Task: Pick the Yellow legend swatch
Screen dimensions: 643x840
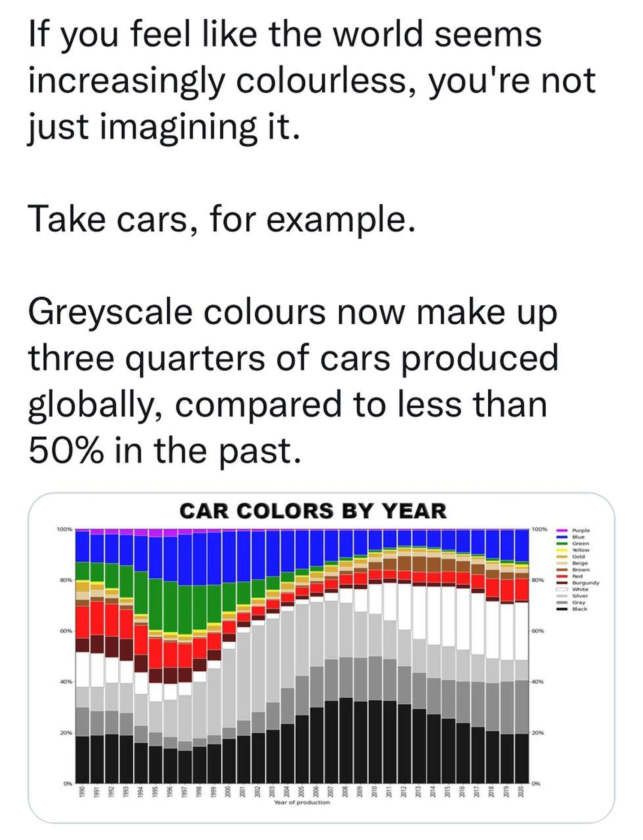Action: tap(562, 550)
